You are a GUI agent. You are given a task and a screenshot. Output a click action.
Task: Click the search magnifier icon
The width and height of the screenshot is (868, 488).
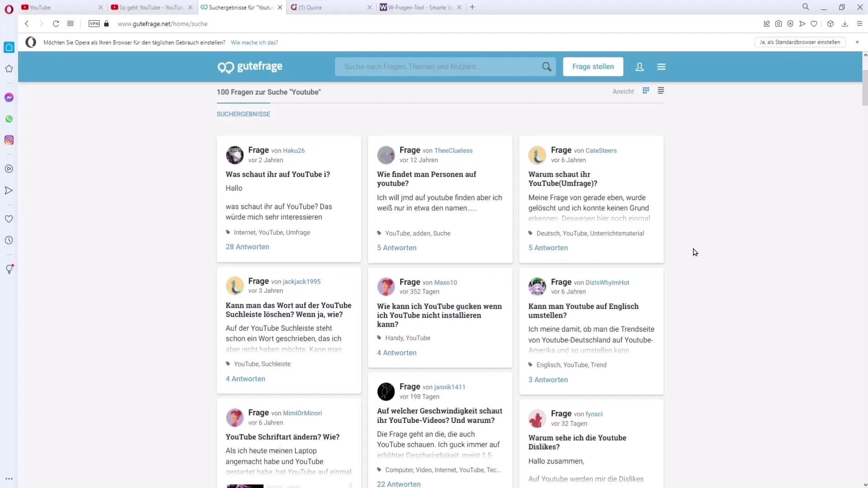547,67
